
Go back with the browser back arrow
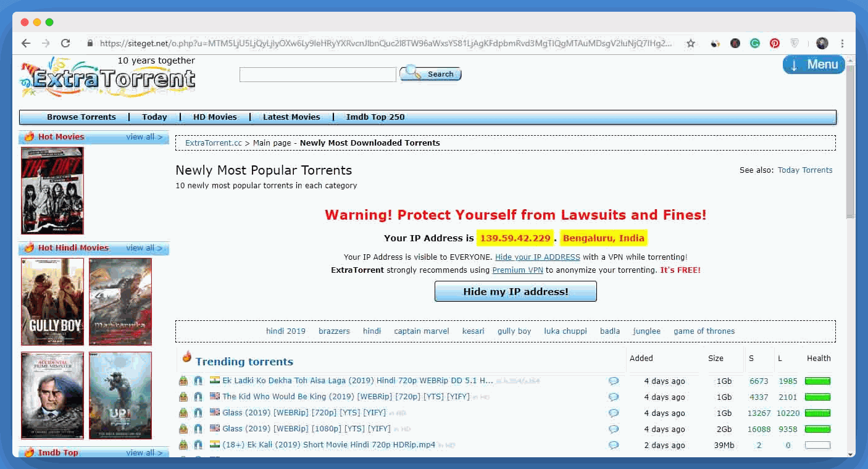25,43
